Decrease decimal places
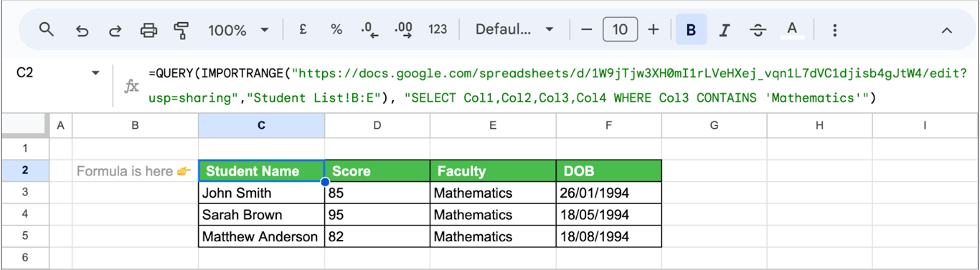Viewport: 980px width, 270px height. click(x=369, y=30)
